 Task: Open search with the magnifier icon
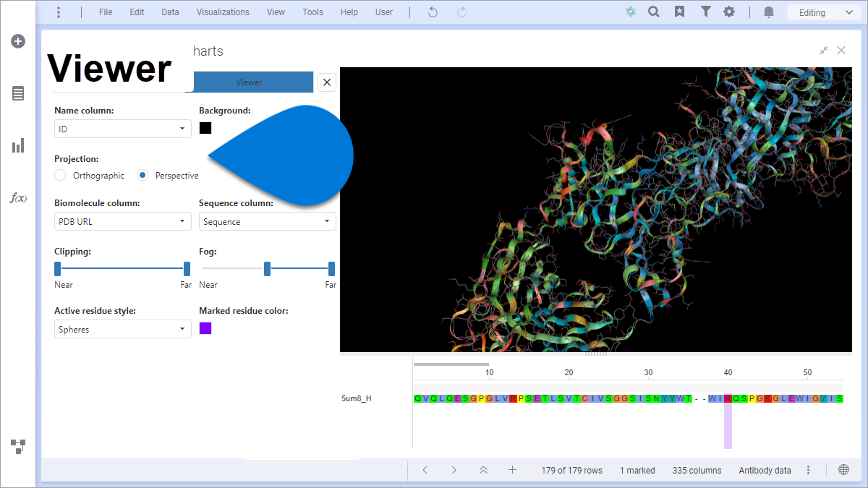(654, 12)
